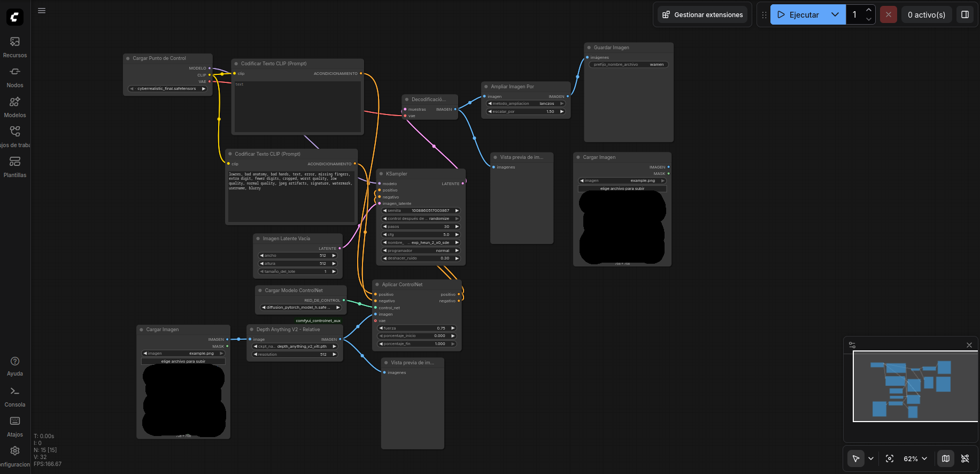Click the comfyui_controlnet_aux badge text
This screenshot has width=980, height=474.
[318, 321]
